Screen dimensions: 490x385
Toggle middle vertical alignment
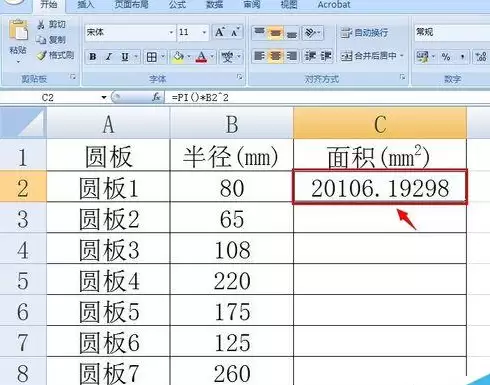pos(275,32)
